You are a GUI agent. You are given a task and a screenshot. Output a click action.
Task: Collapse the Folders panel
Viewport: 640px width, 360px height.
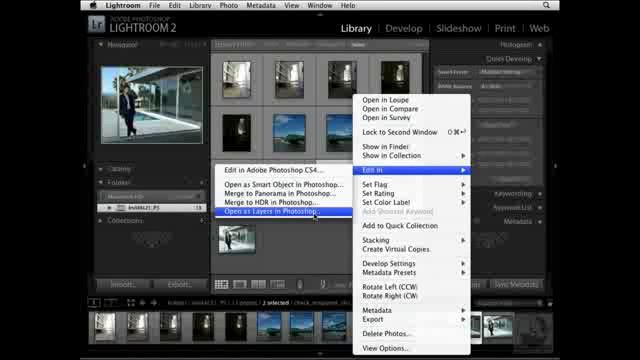tap(100, 182)
